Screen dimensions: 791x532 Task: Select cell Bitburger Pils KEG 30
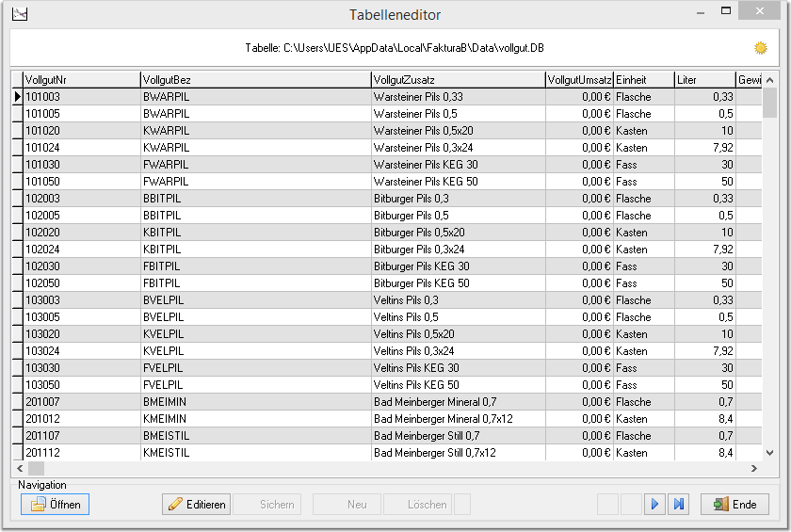pyautogui.click(x=459, y=266)
